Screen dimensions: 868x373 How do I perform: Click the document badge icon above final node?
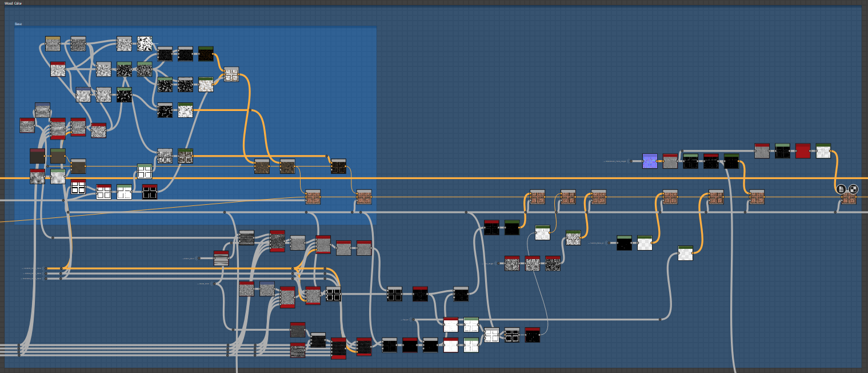click(x=841, y=189)
